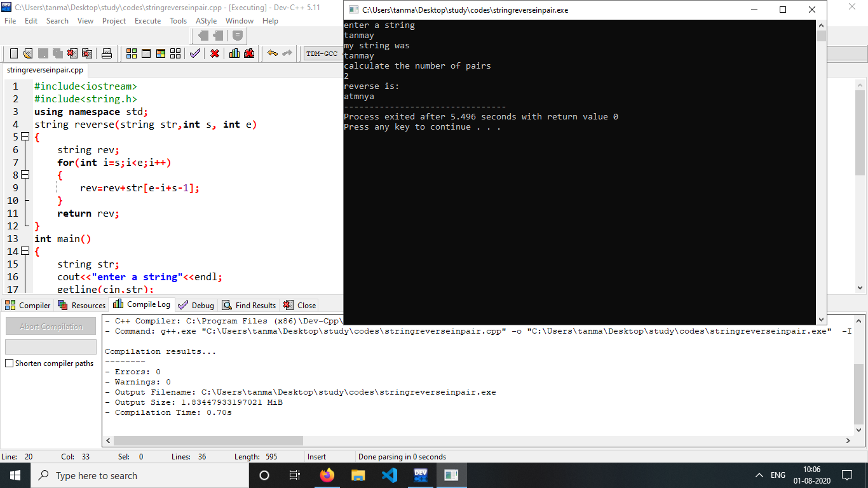
Task: Click the Rebuild All toolbar icon
Action: (175, 53)
